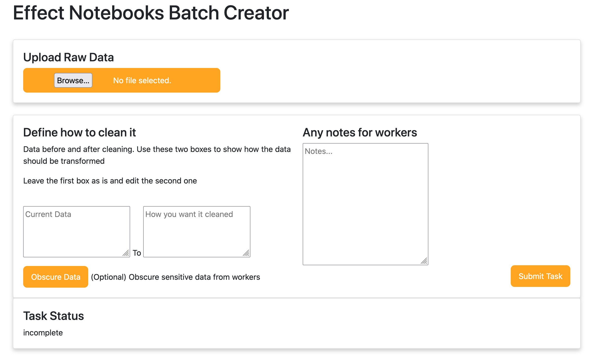595x364 pixels.
Task: Click the 'To' label between boxes
Action: coord(137,253)
